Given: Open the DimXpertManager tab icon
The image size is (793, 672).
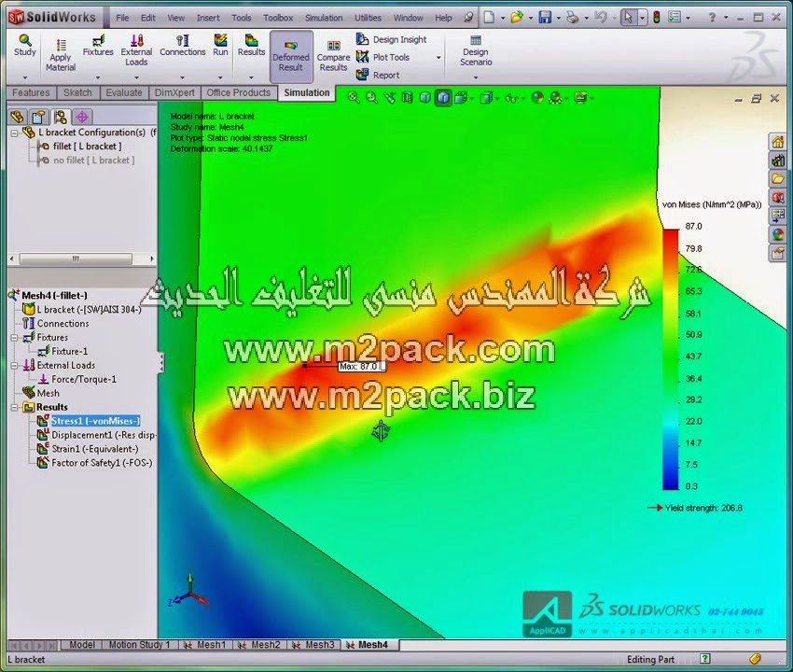Looking at the screenshot, I should point(82,117).
